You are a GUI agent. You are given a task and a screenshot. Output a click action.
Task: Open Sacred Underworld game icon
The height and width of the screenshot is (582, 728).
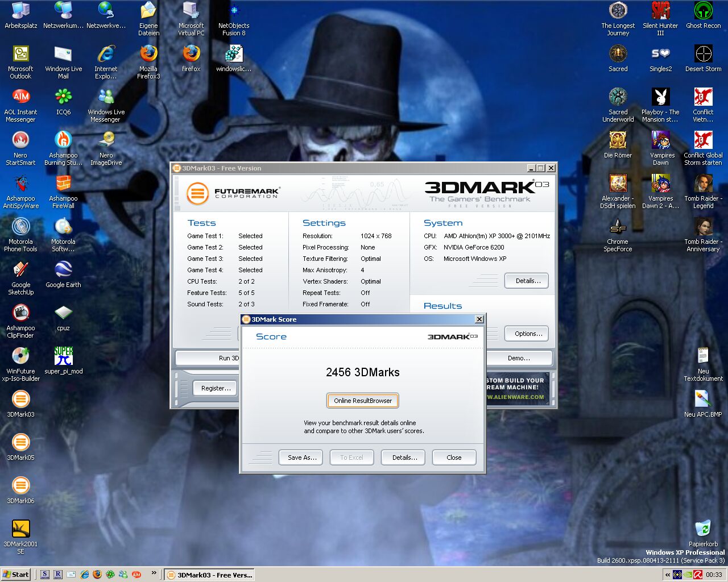[618, 105]
